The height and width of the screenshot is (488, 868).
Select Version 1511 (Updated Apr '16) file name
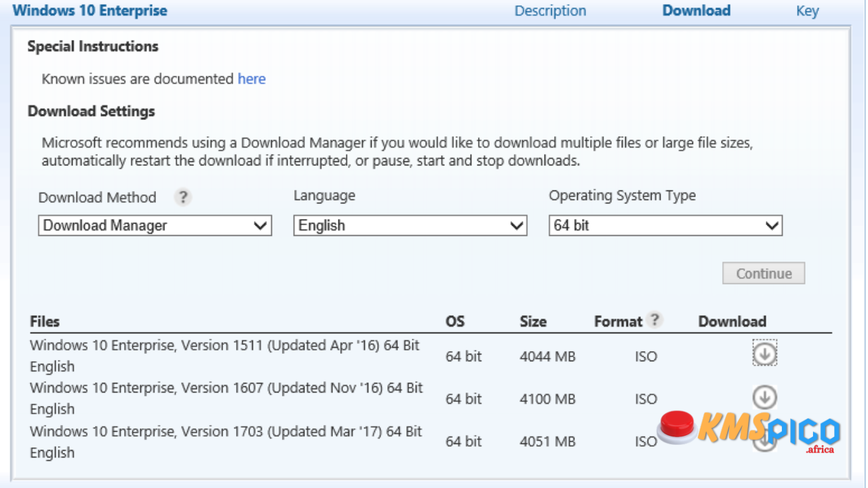coord(225,356)
